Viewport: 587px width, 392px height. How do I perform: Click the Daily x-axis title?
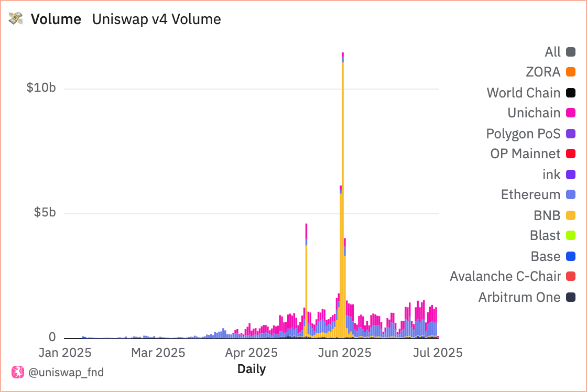(x=252, y=369)
